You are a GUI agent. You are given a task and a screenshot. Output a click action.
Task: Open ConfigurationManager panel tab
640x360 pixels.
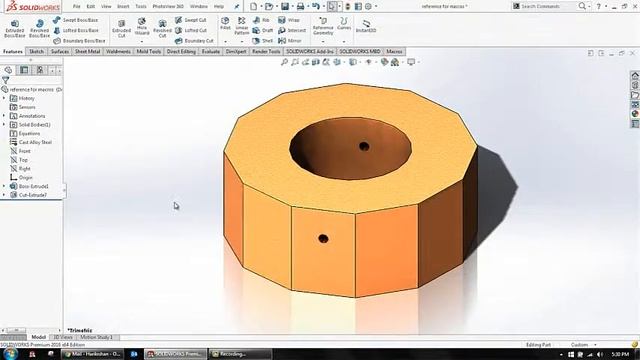tap(40, 70)
